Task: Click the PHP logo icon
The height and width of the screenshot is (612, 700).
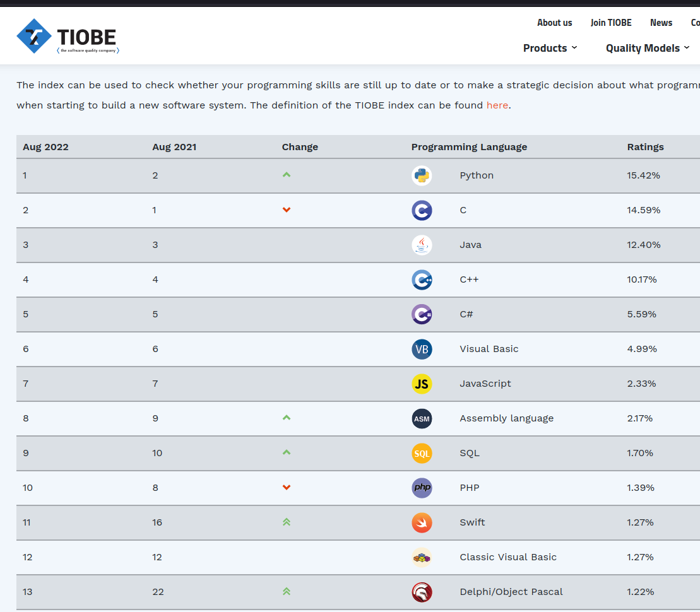Action: point(422,488)
